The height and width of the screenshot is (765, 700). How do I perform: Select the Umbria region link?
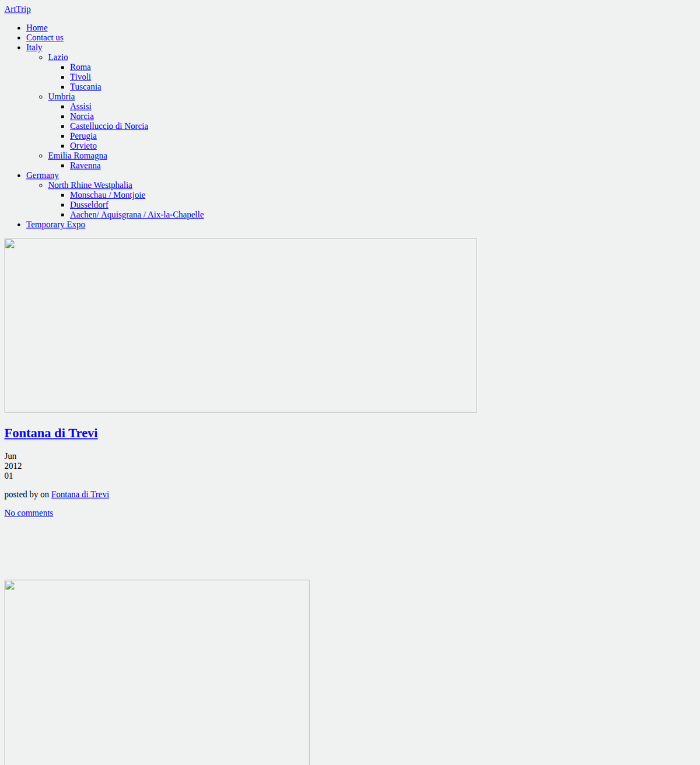[62, 97]
